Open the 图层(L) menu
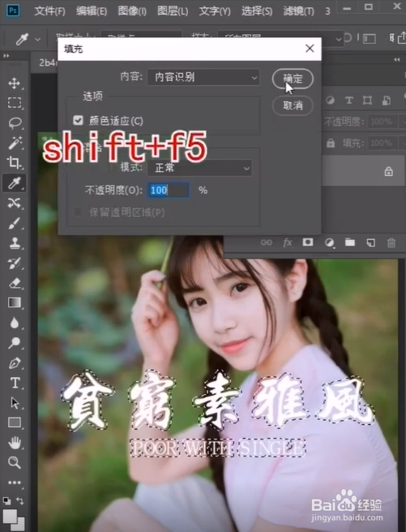Viewport: 406px width, 532px height. (173, 11)
